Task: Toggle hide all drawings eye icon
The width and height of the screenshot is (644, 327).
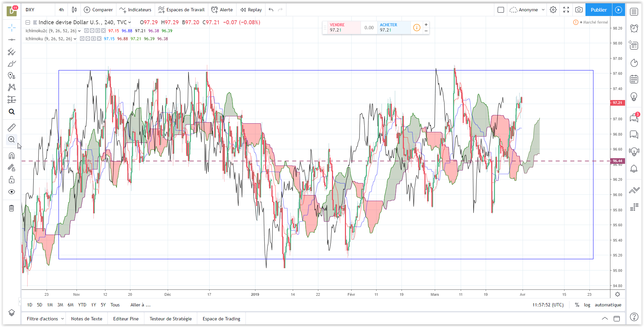Action: click(12, 192)
